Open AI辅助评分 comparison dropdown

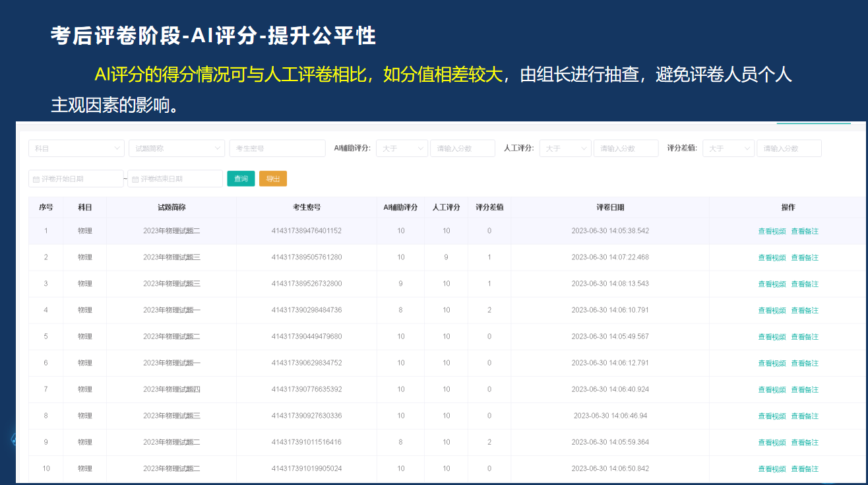coord(402,148)
